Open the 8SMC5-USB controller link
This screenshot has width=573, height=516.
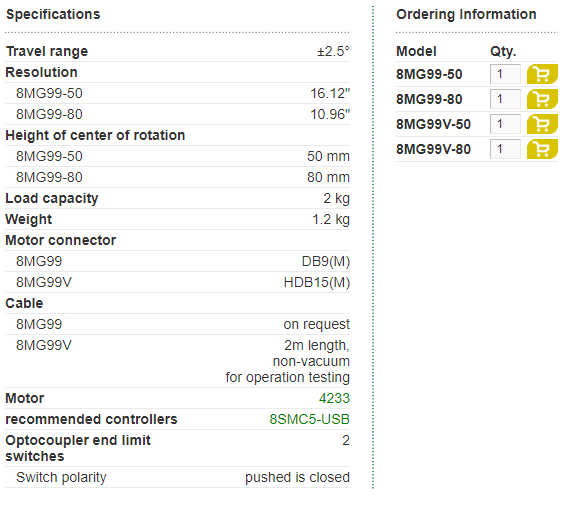[x=310, y=419]
